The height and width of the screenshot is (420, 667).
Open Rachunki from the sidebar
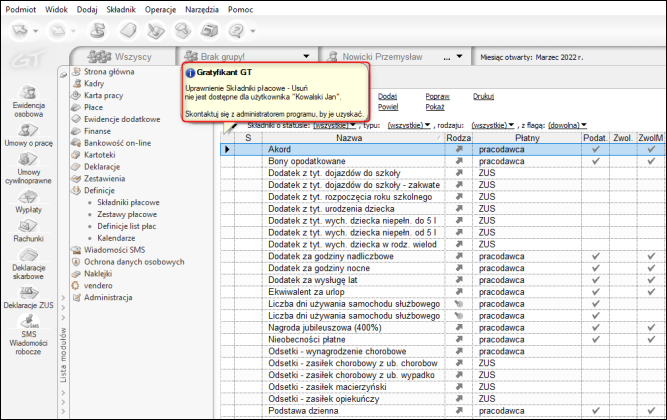28,230
